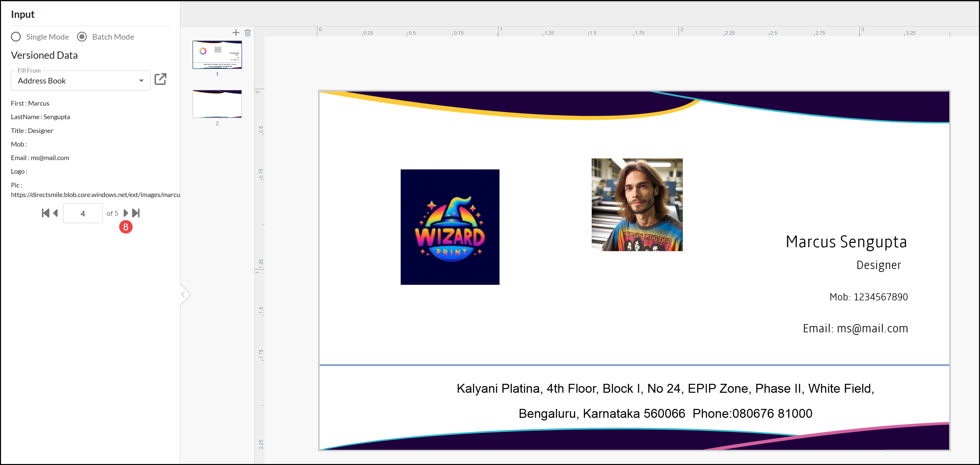Select the Email ms@mail.com text on card

point(855,328)
